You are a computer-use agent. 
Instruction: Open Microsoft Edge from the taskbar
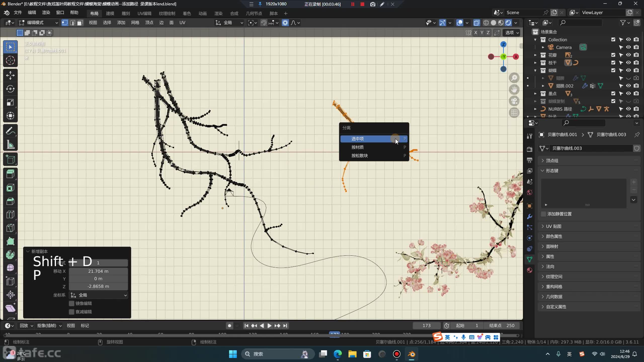click(338, 354)
